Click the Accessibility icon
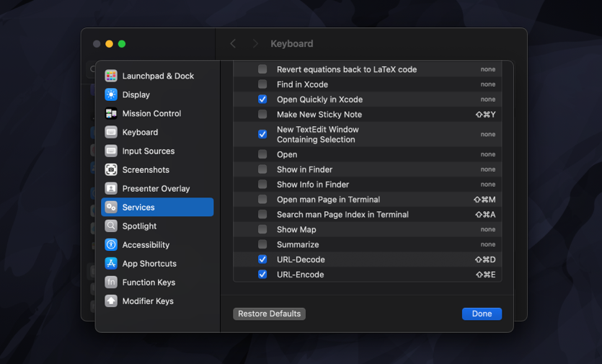 [x=111, y=244]
